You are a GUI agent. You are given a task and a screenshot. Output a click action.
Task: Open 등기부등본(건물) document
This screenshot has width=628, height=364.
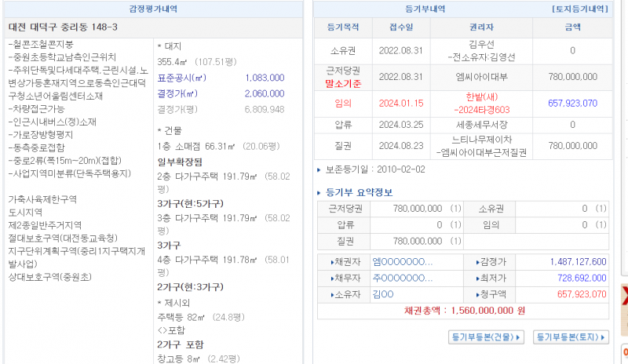point(486,337)
